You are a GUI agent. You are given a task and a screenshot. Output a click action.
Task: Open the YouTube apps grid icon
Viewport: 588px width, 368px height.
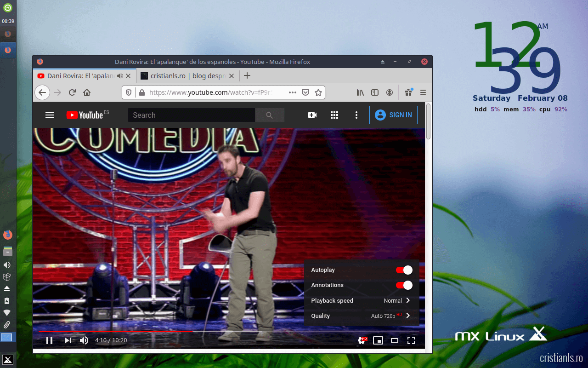(x=334, y=115)
